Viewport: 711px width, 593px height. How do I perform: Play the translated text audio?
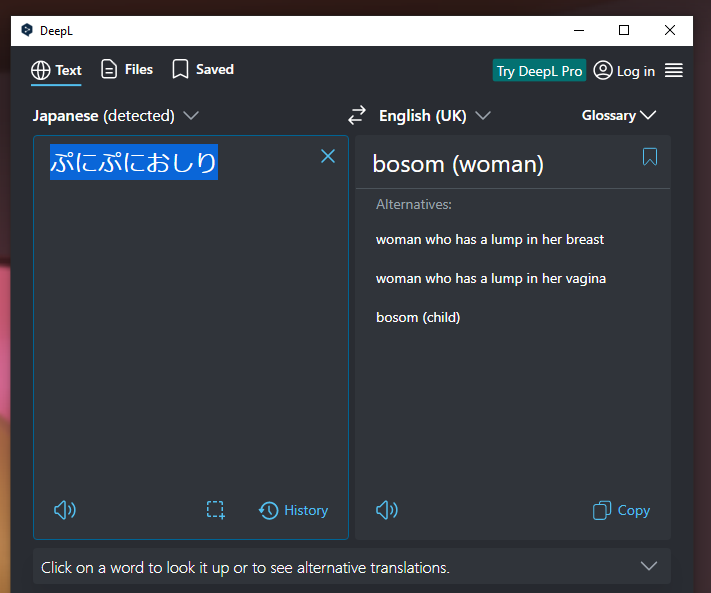click(x=387, y=510)
